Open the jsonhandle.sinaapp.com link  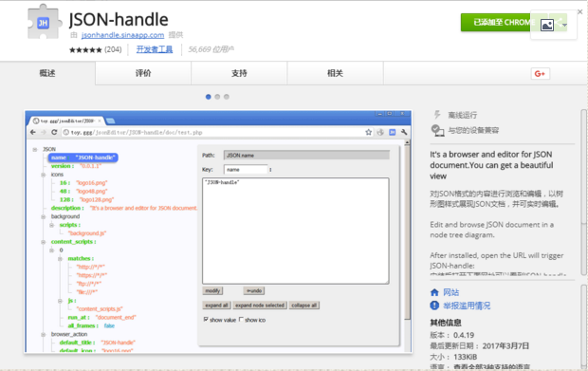122,35
